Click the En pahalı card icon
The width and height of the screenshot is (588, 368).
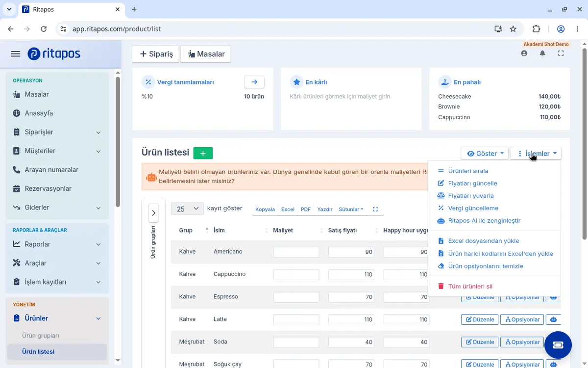coord(444,82)
